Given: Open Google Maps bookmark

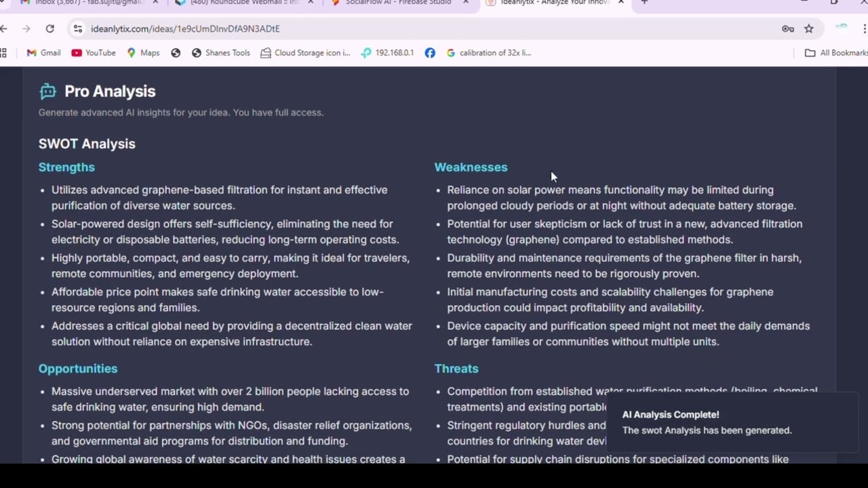Looking at the screenshot, I should (142, 52).
